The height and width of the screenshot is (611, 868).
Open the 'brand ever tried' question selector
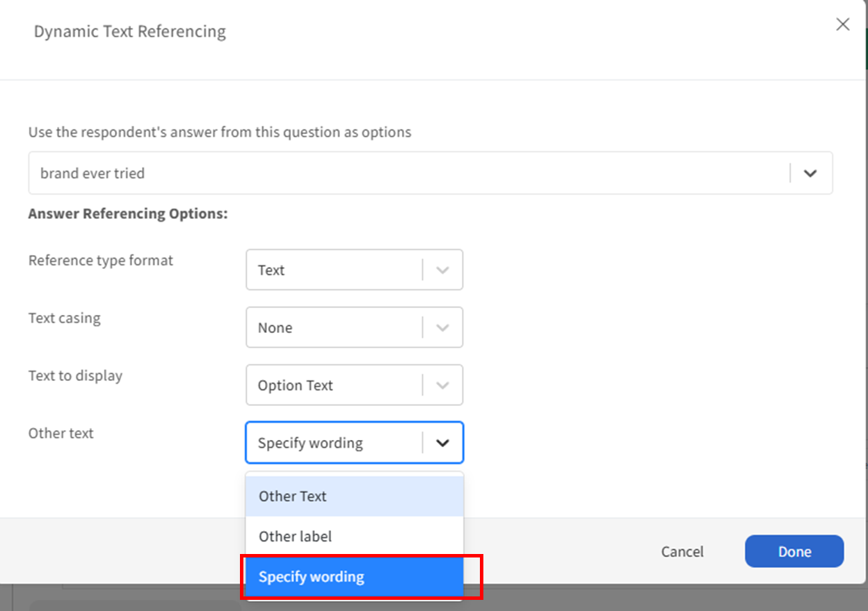coord(409,173)
